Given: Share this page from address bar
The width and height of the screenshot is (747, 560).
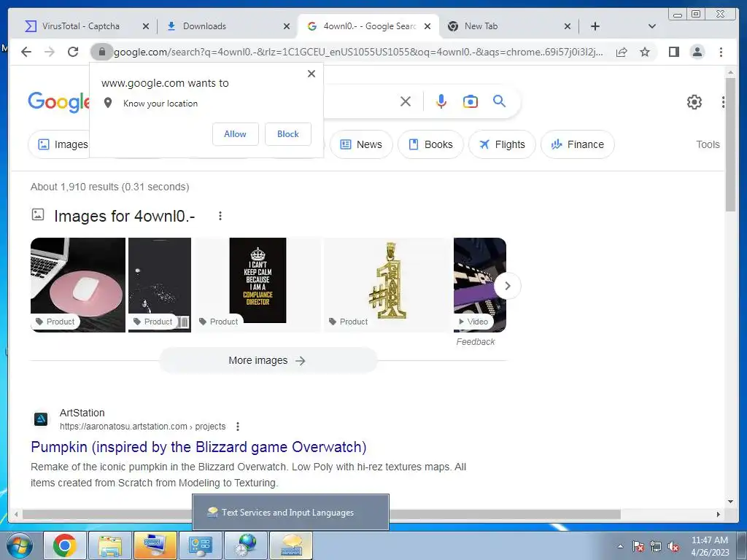Looking at the screenshot, I should click(622, 52).
